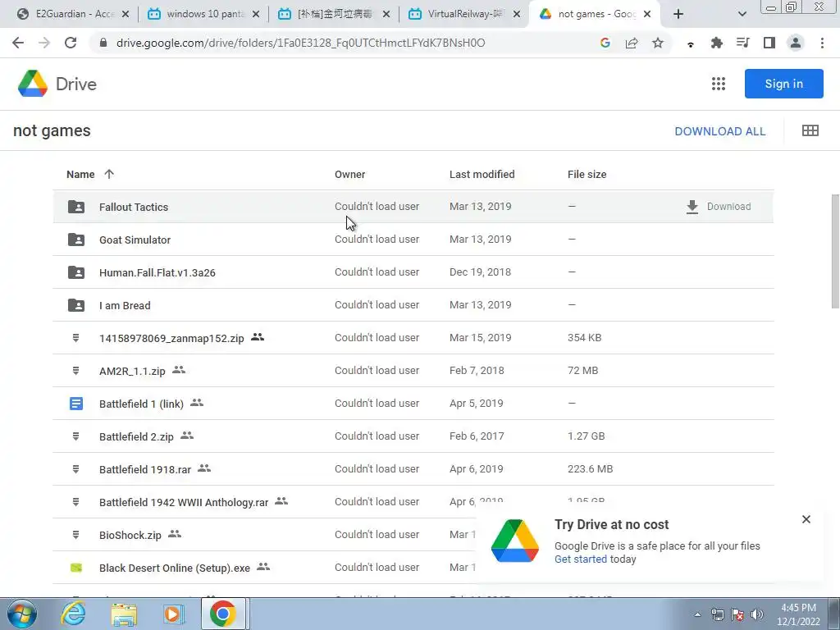
Task: Click the Battlefield 1 (link) document icon
Action: (76, 404)
